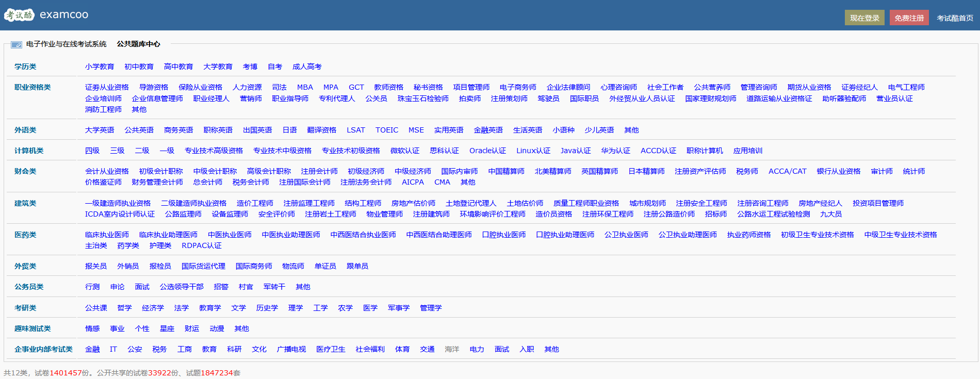This screenshot has height=379, width=980.
Task: Click the greyed 海洋 link
Action: click(x=452, y=350)
